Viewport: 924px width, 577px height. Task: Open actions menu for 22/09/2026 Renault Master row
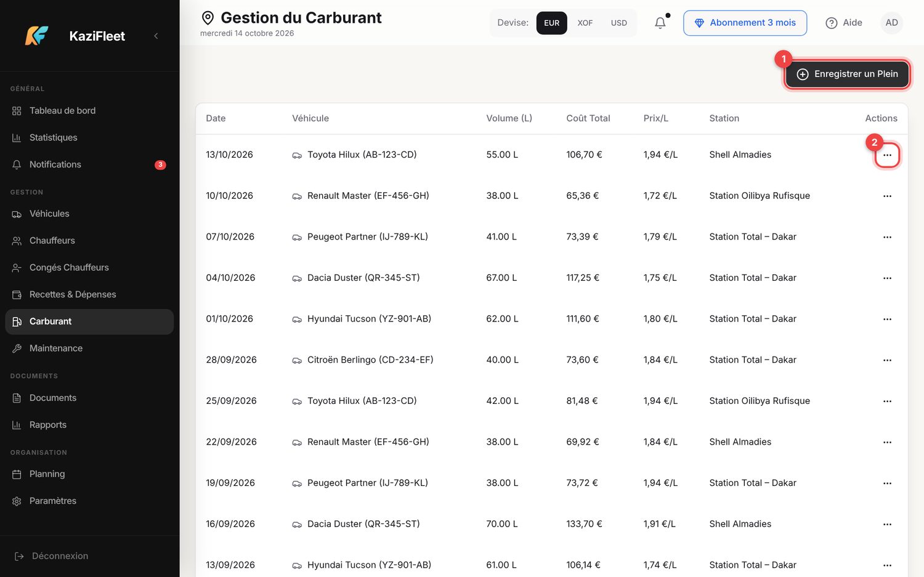[x=887, y=442]
